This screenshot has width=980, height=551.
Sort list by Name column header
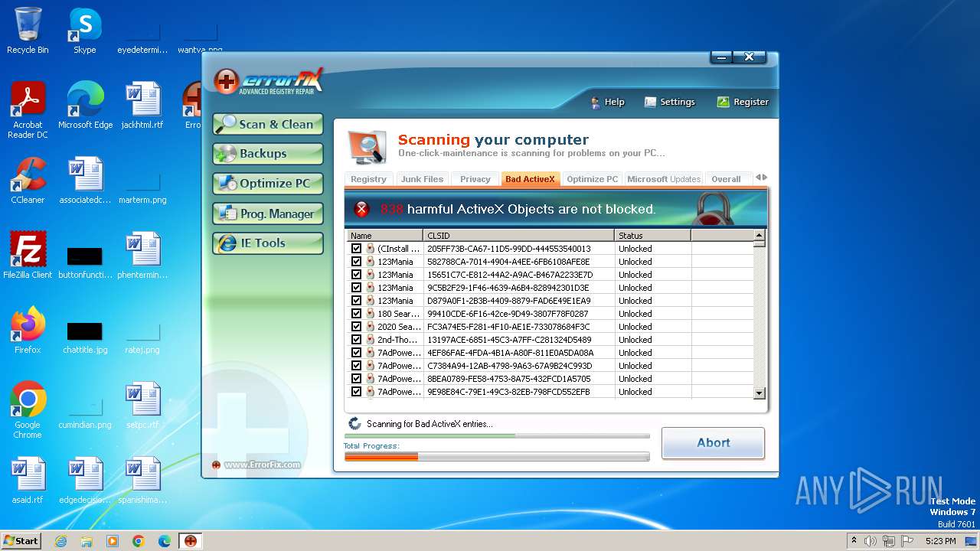coord(385,236)
